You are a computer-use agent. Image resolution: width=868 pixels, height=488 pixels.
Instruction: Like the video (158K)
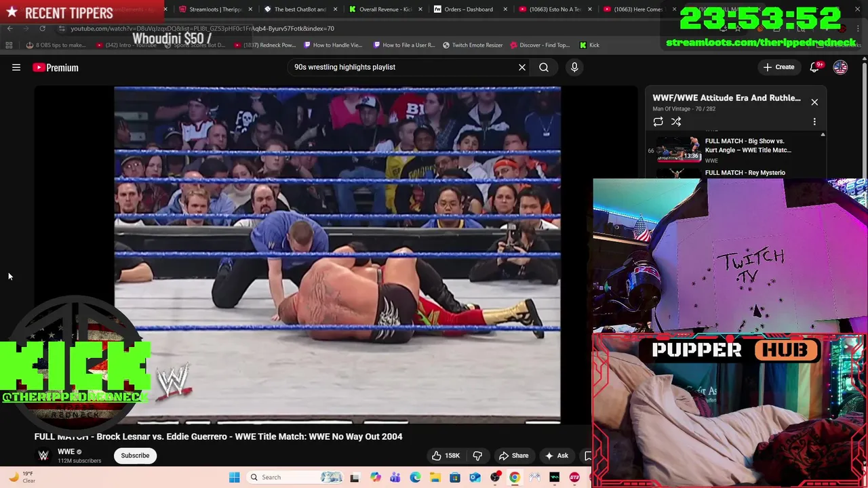click(x=446, y=455)
